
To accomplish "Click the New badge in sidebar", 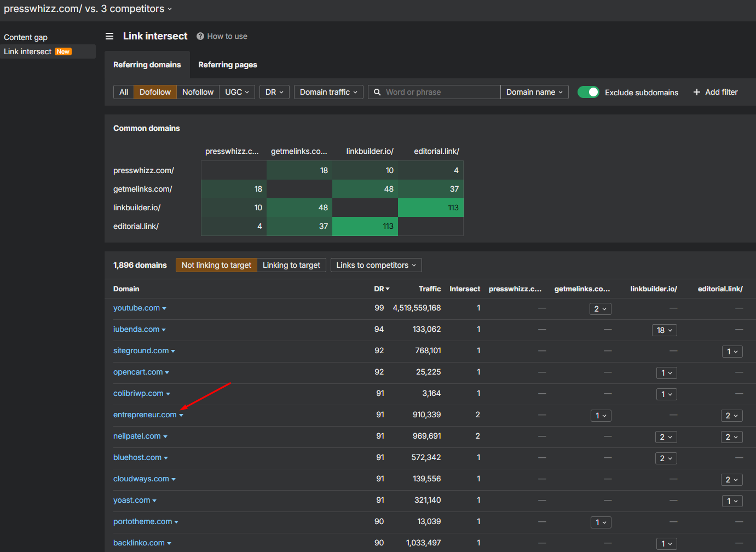I will click(63, 51).
